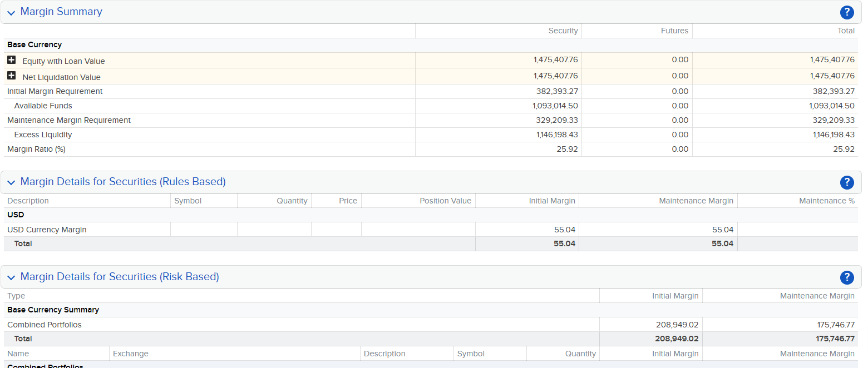Click the Margin Details (Risk Based) title

pos(120,277)
